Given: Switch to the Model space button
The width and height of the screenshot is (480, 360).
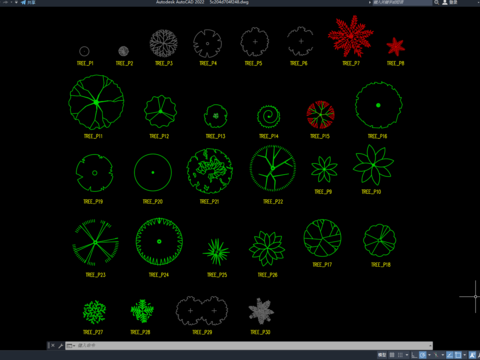Looking at the screenshot, I should point(382,355).
